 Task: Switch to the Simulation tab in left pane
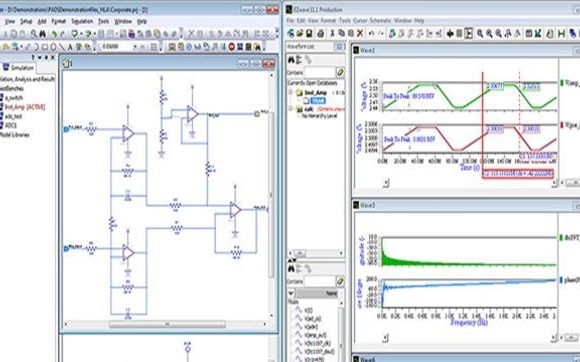tap(18, 68)
